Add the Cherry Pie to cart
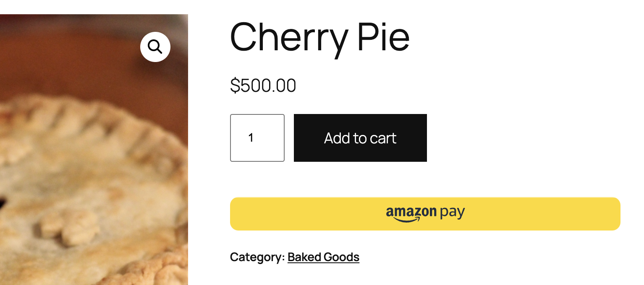The height and width of the screenshot is (285, 644). [360, 138]
